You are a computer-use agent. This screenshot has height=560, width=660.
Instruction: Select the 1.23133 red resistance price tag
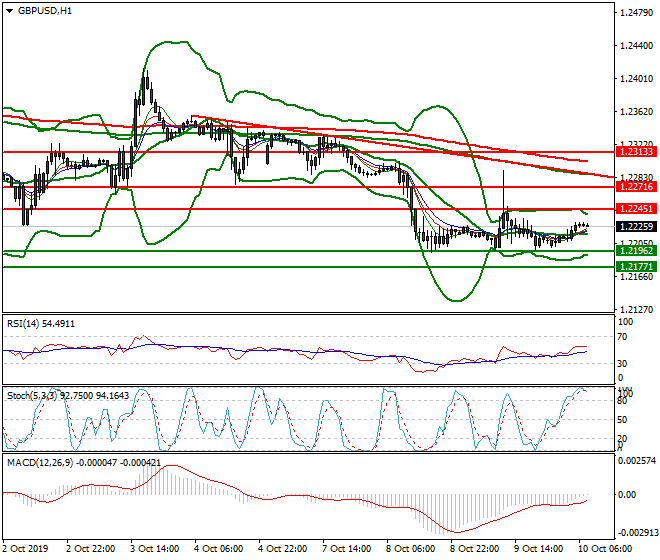click(635, 152)
